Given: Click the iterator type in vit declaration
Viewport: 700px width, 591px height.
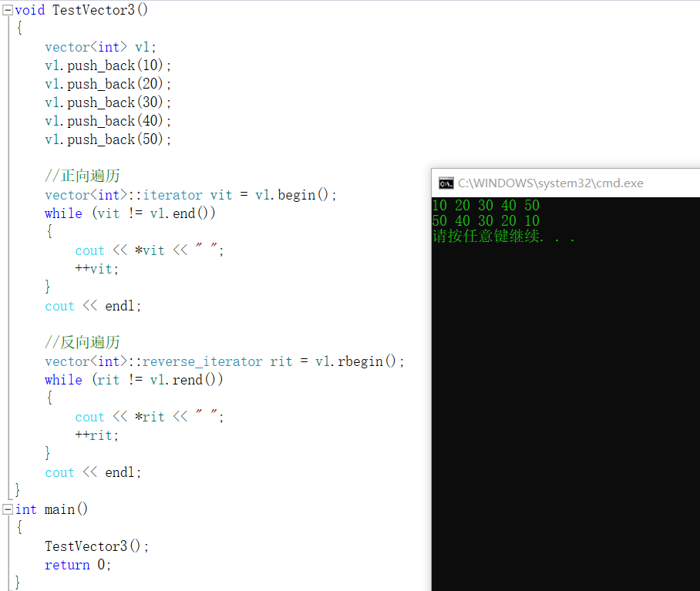Looking at the screenshot, I should [x=172, y=194].
